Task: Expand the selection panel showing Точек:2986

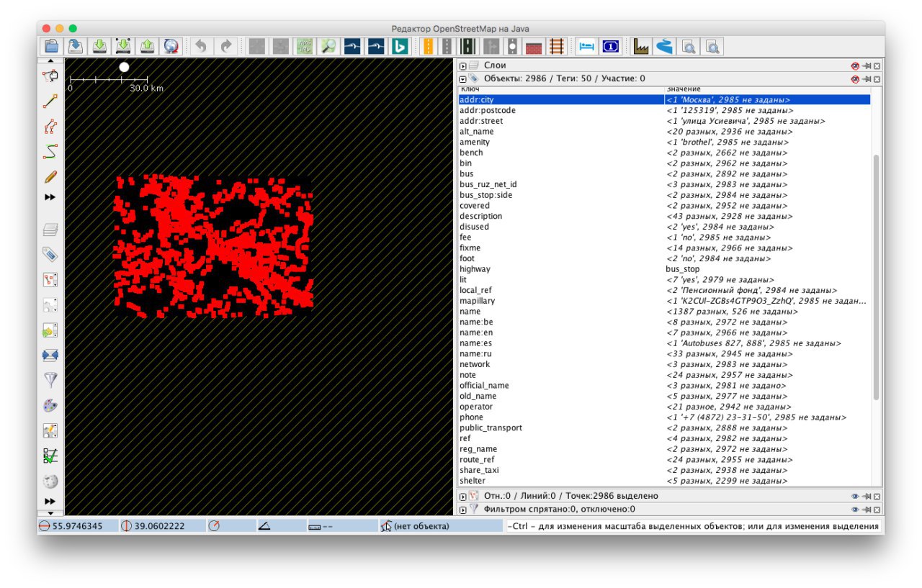Action: point(463,496)
